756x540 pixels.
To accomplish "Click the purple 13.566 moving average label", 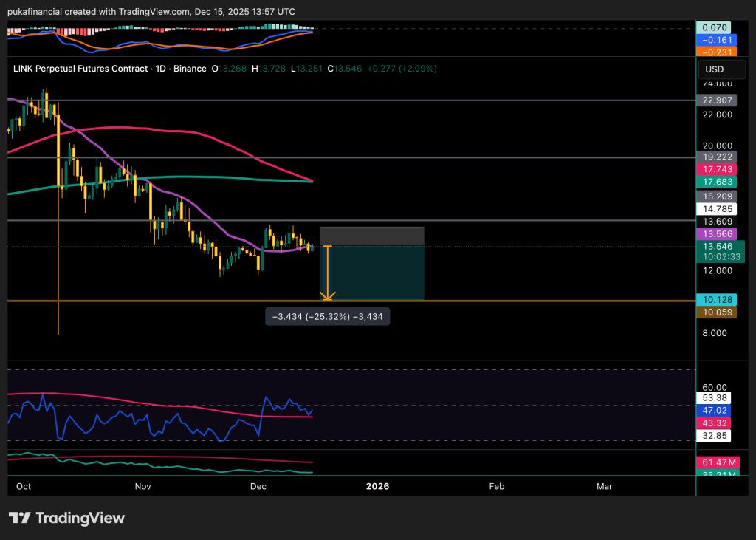I will (718, 233).
